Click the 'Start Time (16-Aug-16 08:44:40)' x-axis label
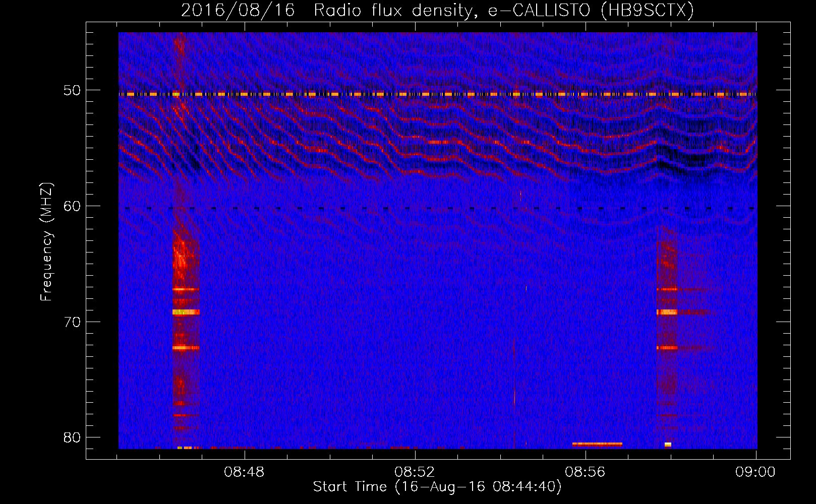The width and height of the screenshot is (816, 504). pos(437,487)
